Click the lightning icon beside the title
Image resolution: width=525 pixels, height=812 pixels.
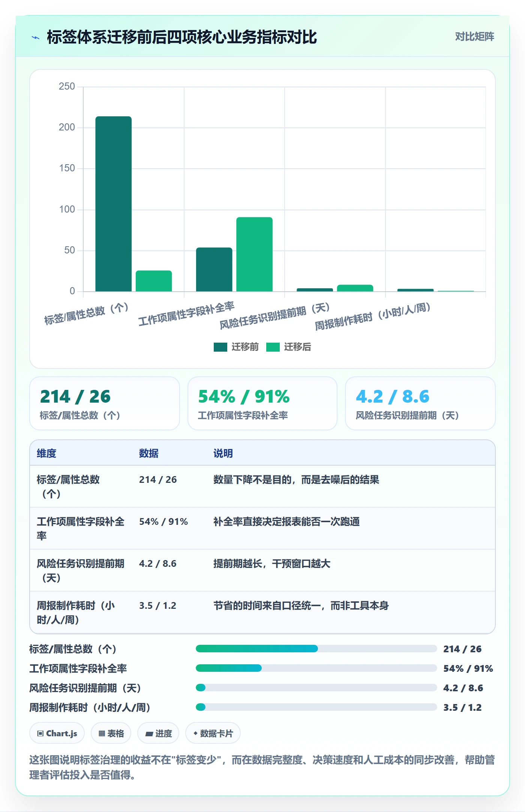pyautogui.click(x=36, y=37)
